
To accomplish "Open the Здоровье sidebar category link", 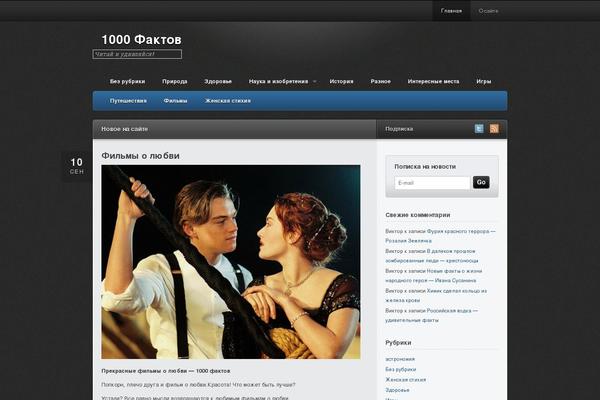I will coord(397,390).
